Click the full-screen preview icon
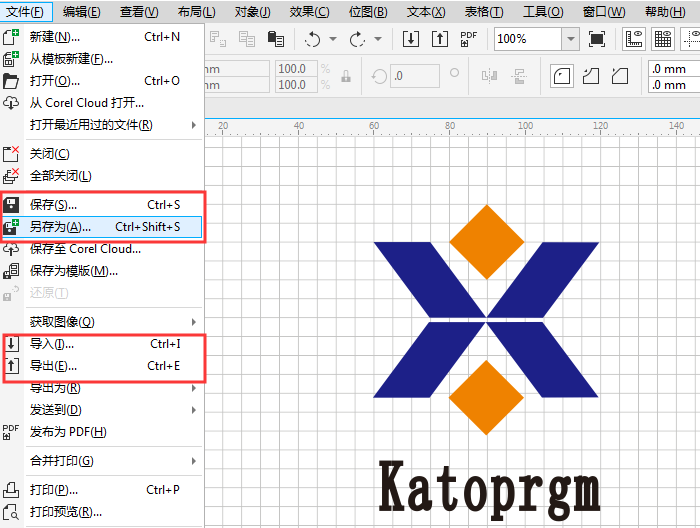700x528 pixels. pyautogui.click(x=597, y=39)
